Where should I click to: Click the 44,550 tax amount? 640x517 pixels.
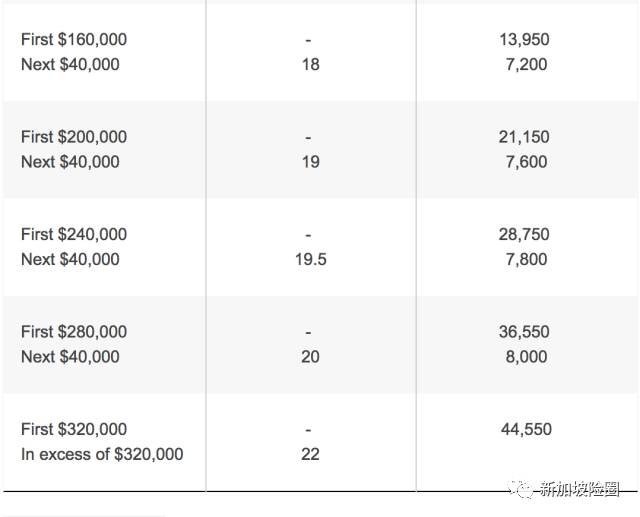pos(526,429)
